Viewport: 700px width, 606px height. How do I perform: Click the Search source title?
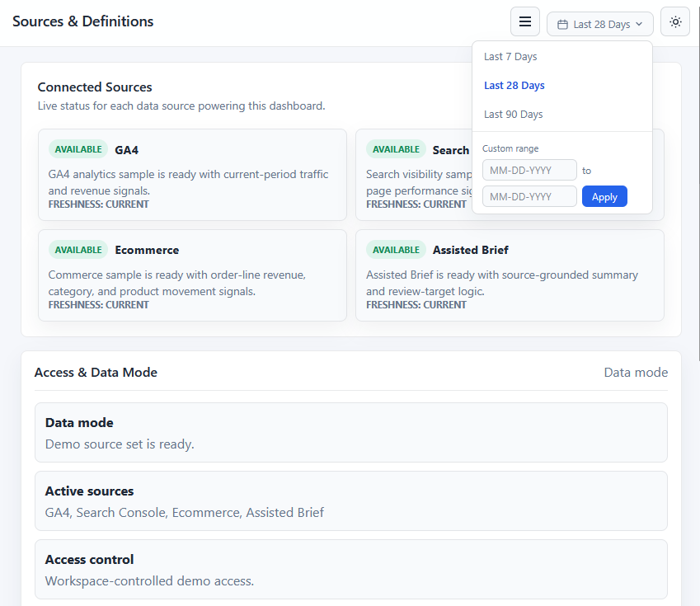451,150
